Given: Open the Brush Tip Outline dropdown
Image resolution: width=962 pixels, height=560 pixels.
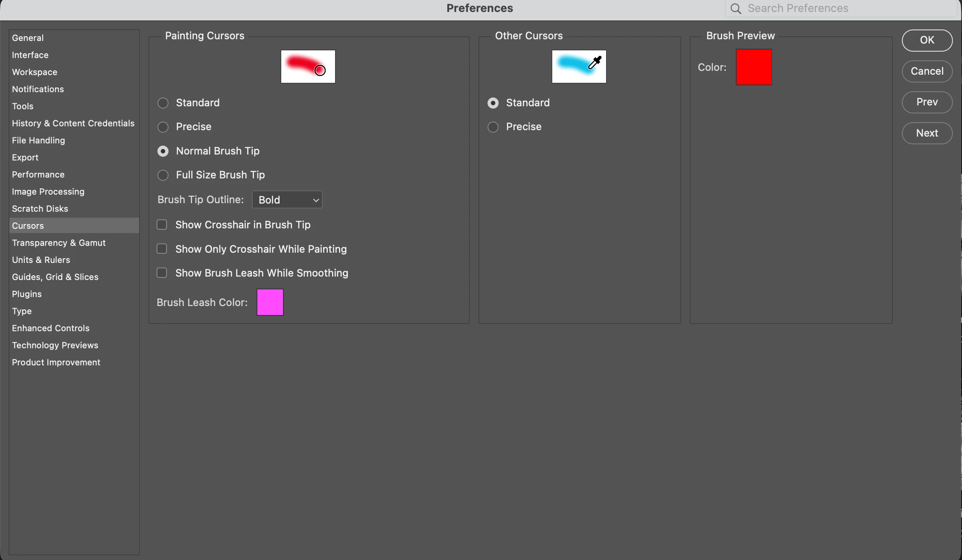Looking at the screenshot, I should coord(287,200).
